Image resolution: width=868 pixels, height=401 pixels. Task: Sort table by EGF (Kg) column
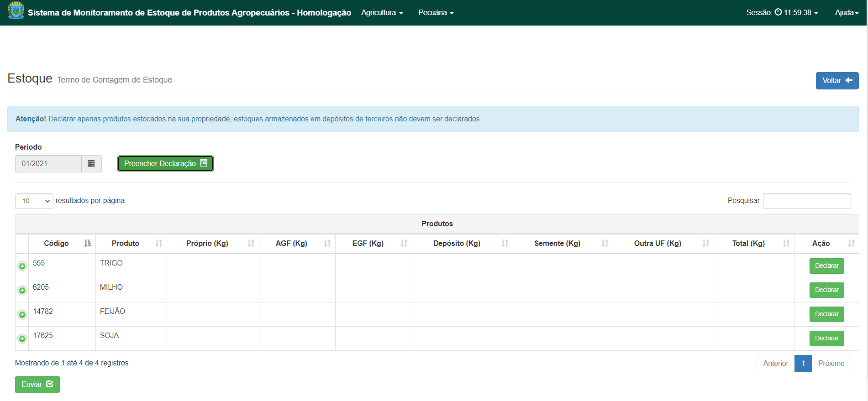(x=374, y=244)
